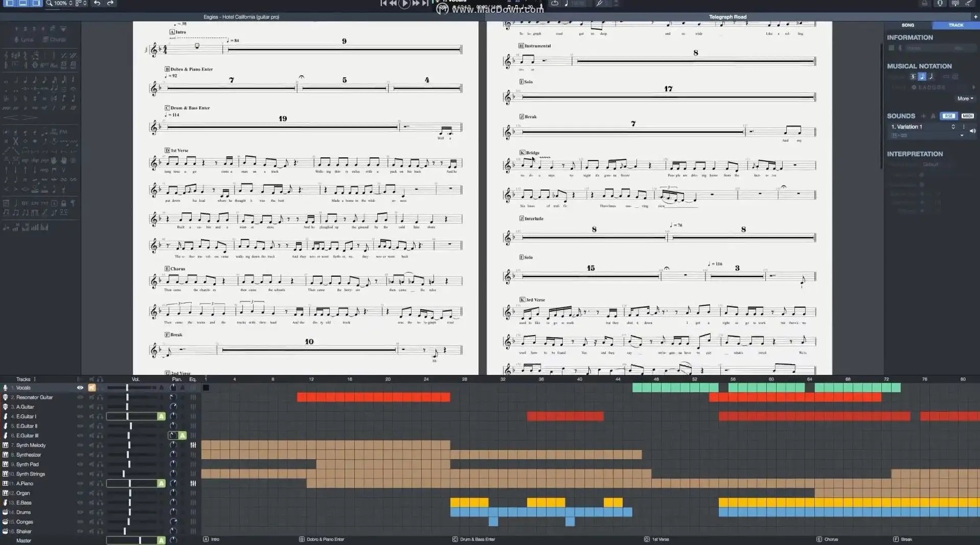
Task: Click the Synth Melody keyboard track icon
Action: click(x=5, y=445)
